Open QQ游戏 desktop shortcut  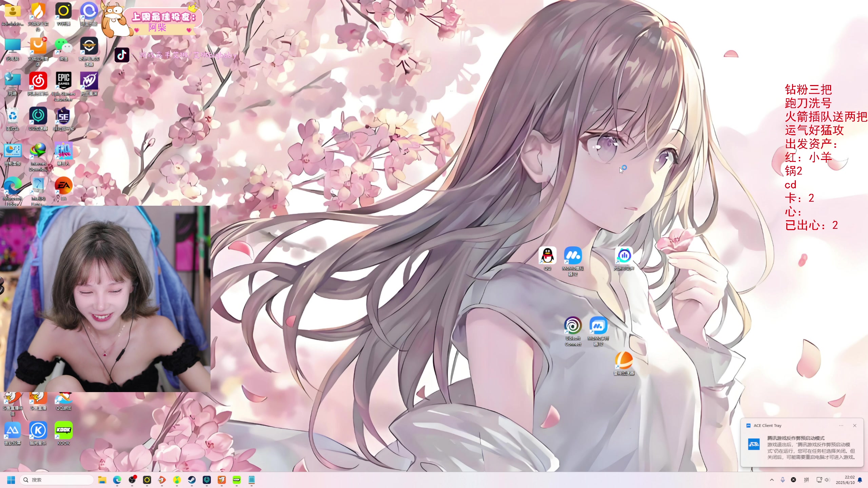[63, 401]
